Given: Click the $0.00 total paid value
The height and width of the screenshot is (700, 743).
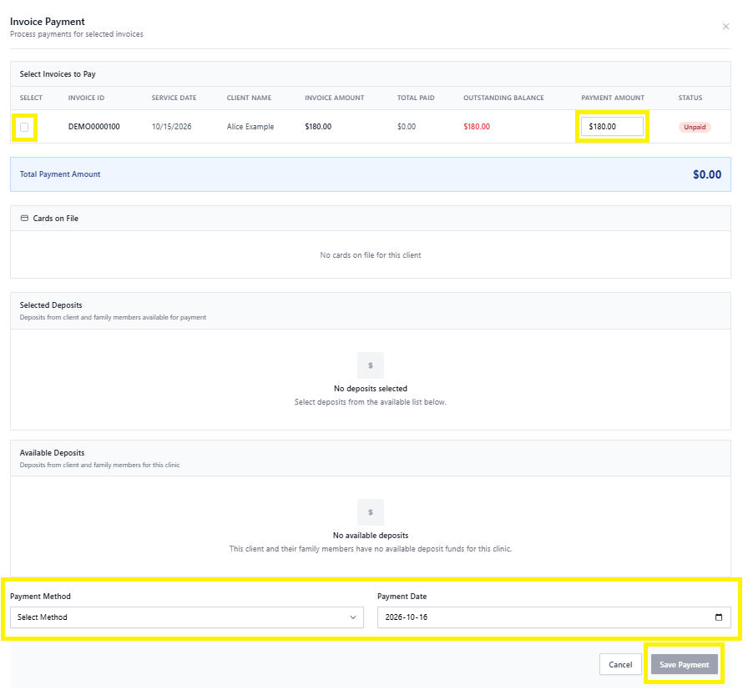Looking at the screenshot, I should coord(407,127).
